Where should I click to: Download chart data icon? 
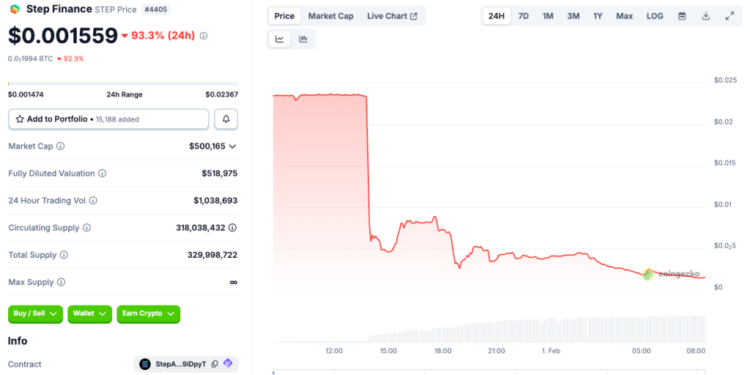coord(706,16)
